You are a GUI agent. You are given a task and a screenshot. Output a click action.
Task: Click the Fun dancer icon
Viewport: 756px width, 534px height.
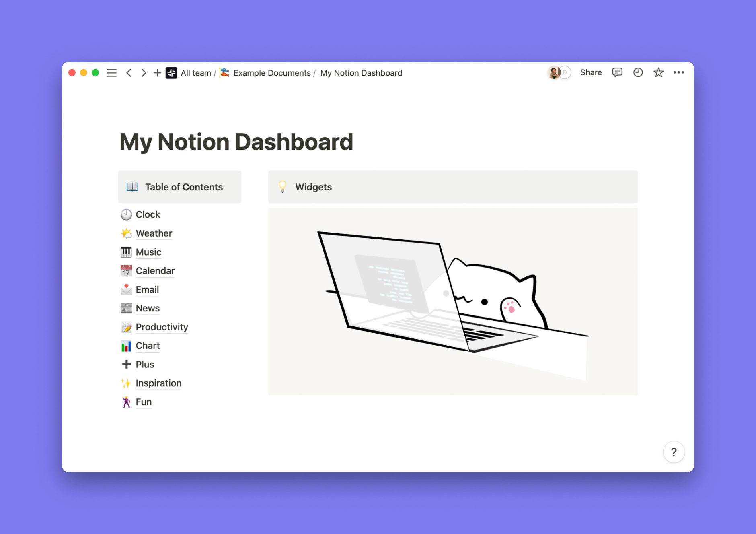[126, 402]
